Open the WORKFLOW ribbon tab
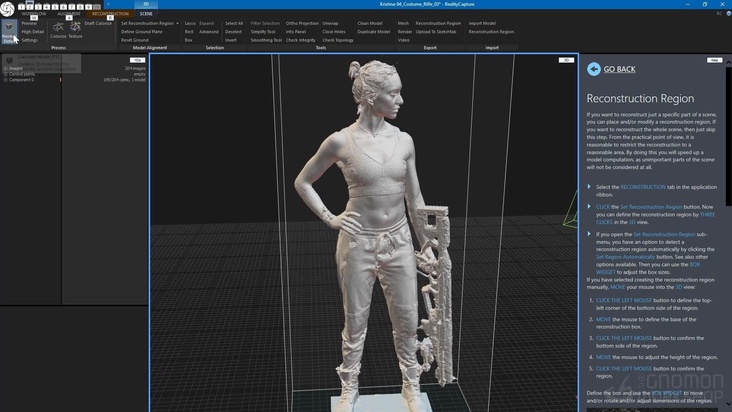 (x=34, y=14)
